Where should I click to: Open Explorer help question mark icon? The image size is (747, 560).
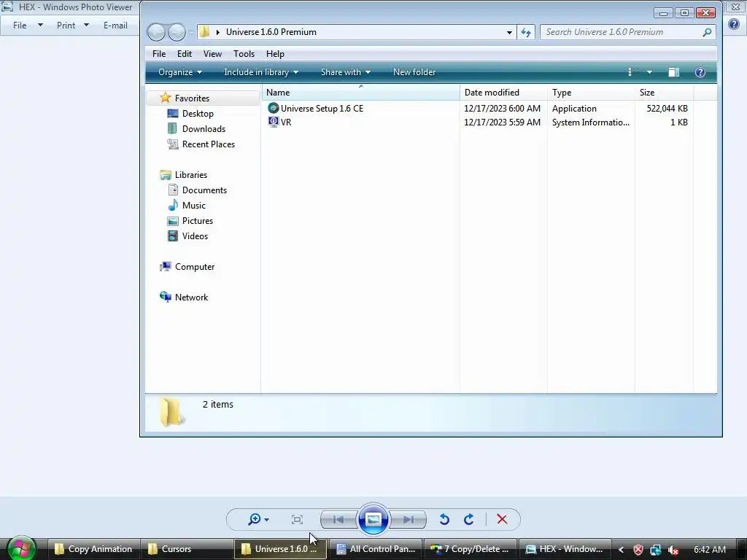pyautogui.click(x=700, y=72)
